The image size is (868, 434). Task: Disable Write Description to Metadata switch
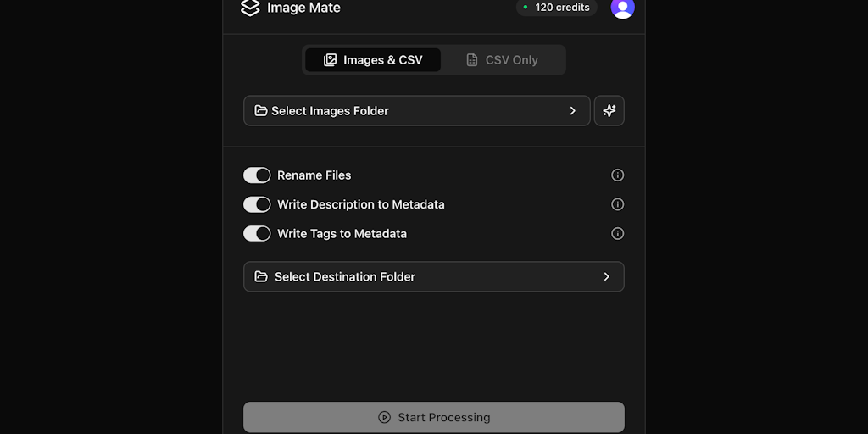point(257,204)
